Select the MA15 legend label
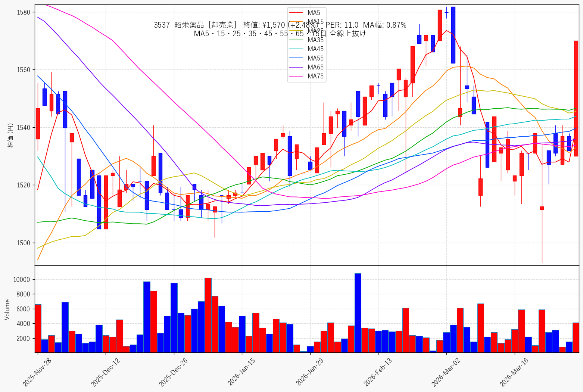The image size is (583, 392). tap(316, 22)
